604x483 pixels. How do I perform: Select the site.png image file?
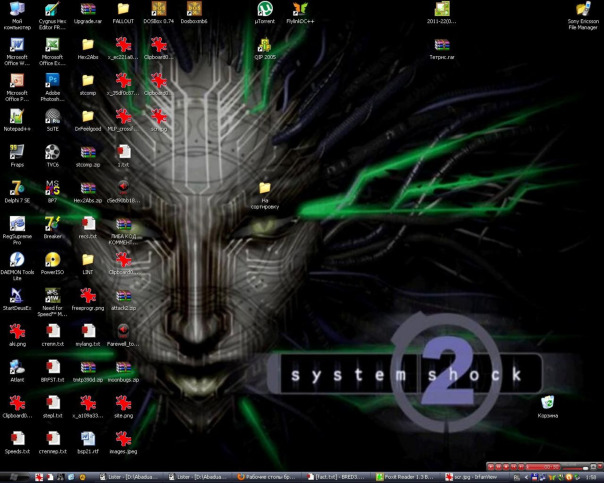click(x=123, y=407)
